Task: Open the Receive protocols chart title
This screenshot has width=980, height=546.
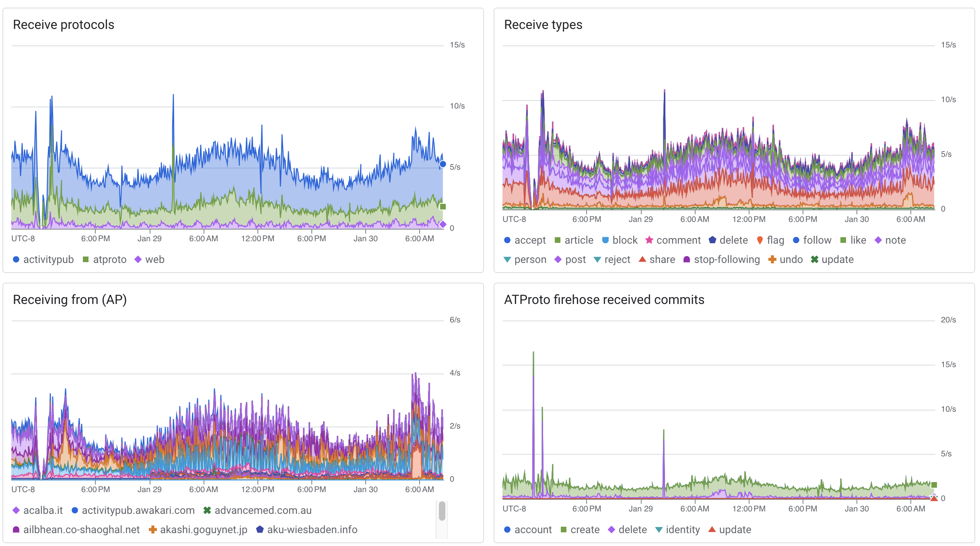Action: pos(64,25)
